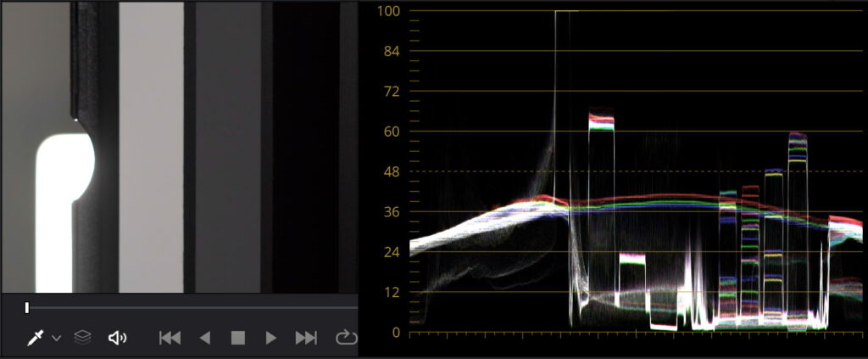The image size is (868, 359).
Task: Select the color picker eyedropper tool
Action: click(36, 338)
